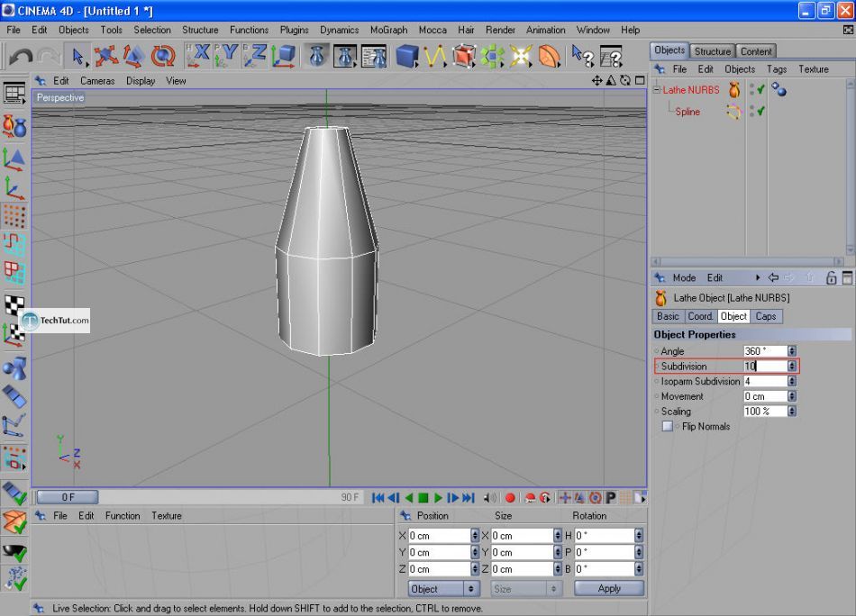
Task: Toggle the Z axis lock
Action: 254,56
